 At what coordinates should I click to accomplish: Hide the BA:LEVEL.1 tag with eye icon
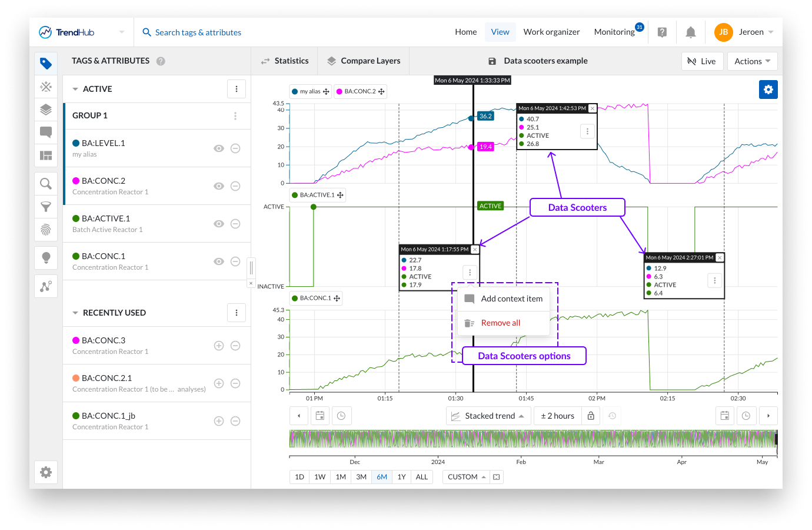click(x=219, y=148)
